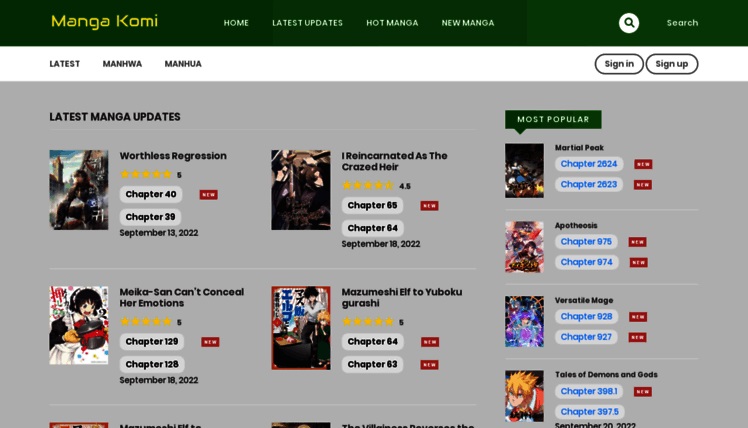Click NEW badge beside Chapter 2624
The width and height of the screenshot is (748, 428).
[x=643, y=164]
